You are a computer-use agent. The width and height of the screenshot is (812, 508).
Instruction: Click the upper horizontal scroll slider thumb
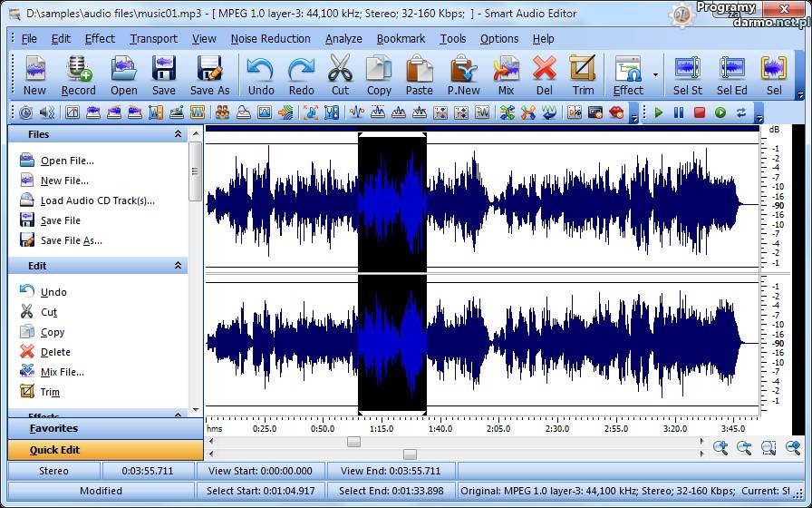pos(353,442)
